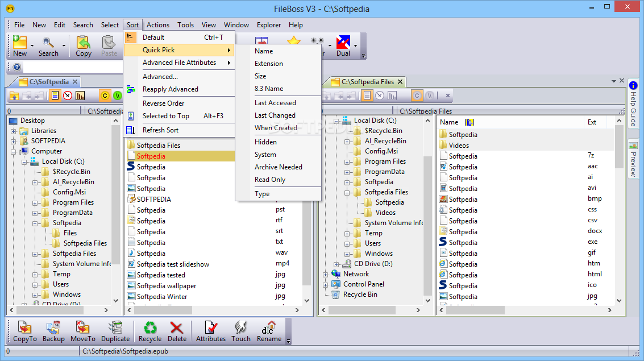The height and width of the screenshot is (361, 644).
Task: Select the Videos folder in right file list
Action: pyautogui.click(x=459, y=146)
